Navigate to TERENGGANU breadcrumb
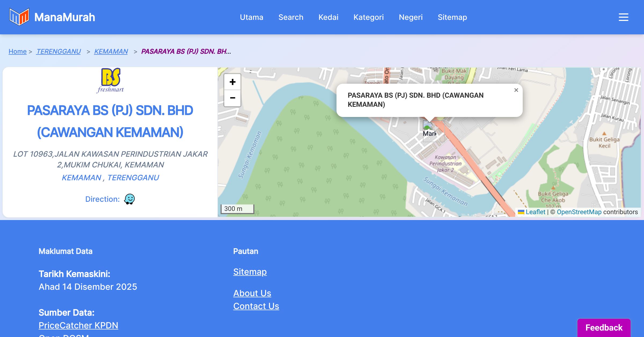 click(x=58, y=51)
